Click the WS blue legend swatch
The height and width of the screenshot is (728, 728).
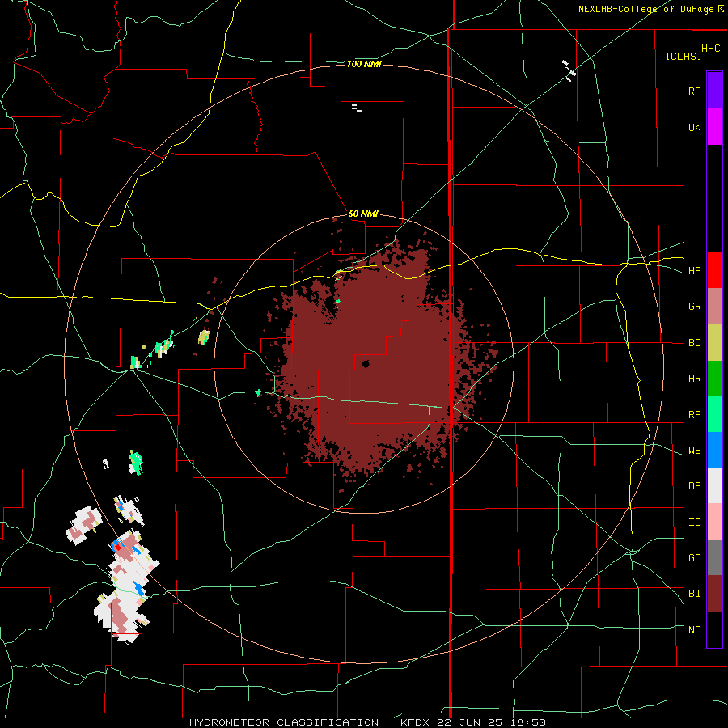pyautogui.click(x=714, y=450)
